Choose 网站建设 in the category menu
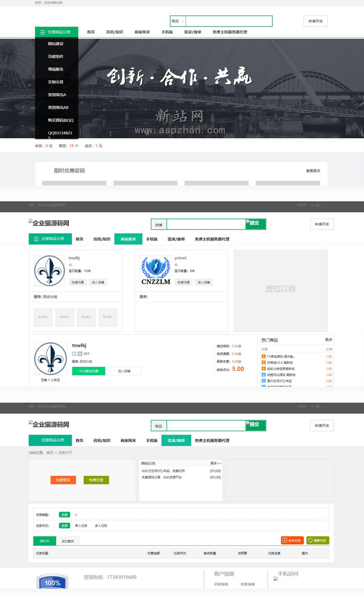 coord(56,44)
